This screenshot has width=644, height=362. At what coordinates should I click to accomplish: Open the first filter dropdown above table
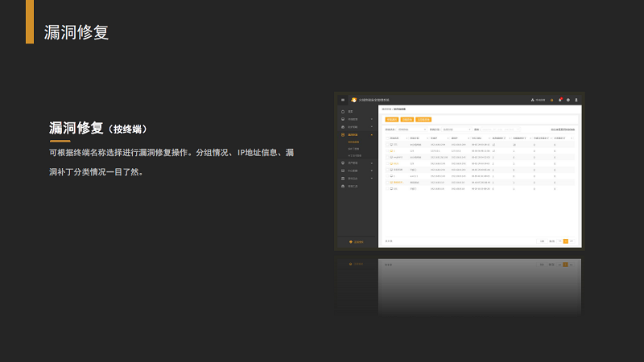[x=412, y=129]
